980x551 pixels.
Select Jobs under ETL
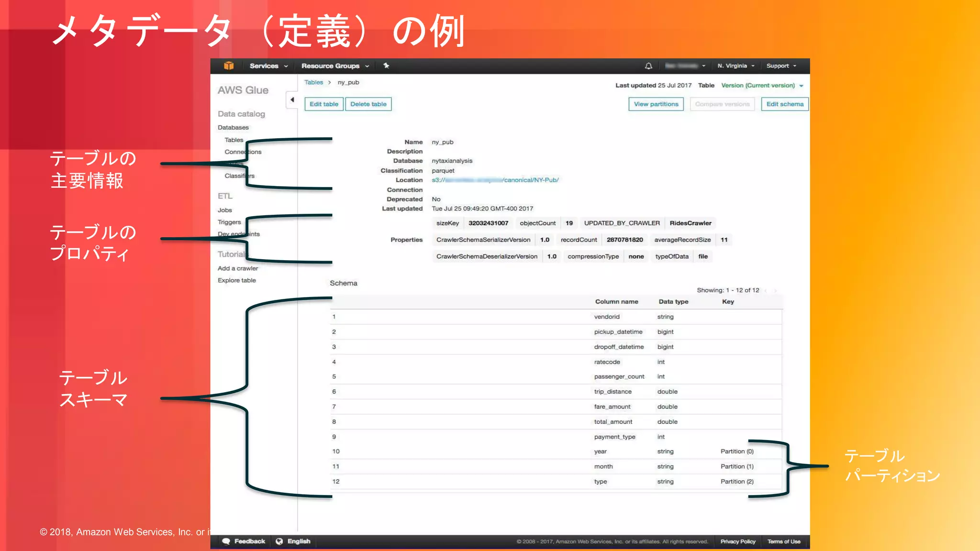[x=225, y=210]
